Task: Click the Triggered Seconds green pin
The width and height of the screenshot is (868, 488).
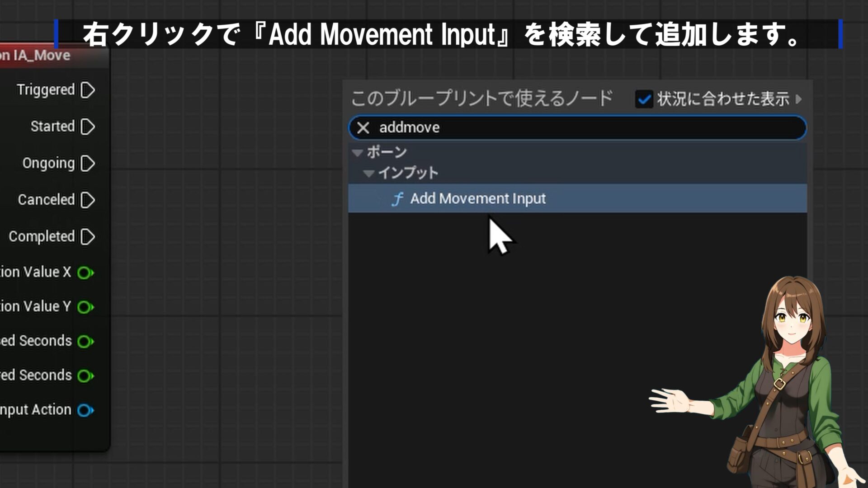Action: click(85, 375)
